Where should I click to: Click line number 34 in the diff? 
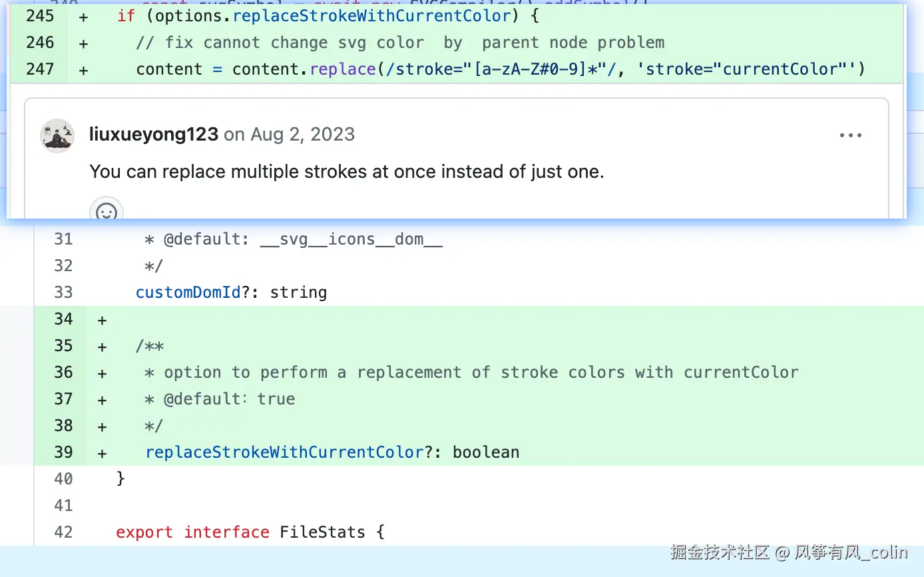63,319
